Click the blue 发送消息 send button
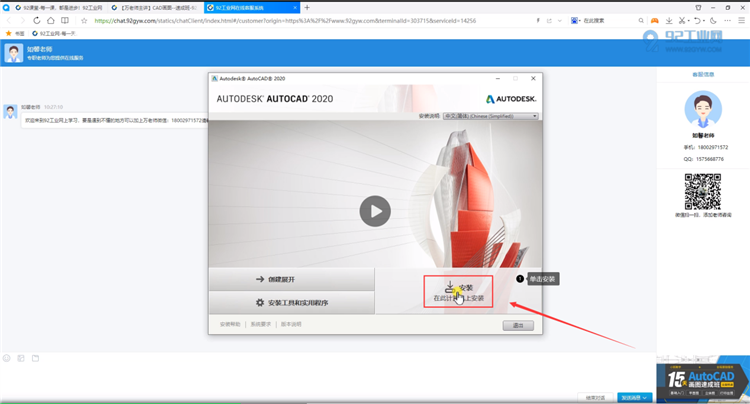This screenshot has height=404, width=750. 635,398
